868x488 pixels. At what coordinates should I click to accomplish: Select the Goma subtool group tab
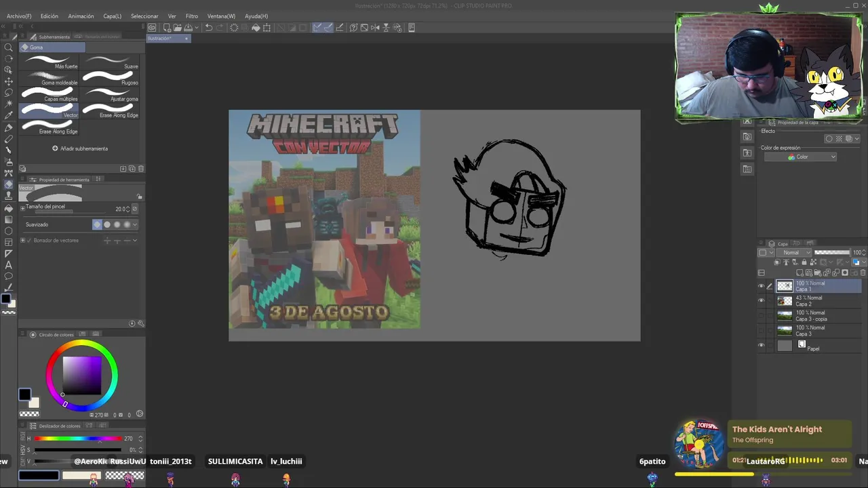click(52, 47)
